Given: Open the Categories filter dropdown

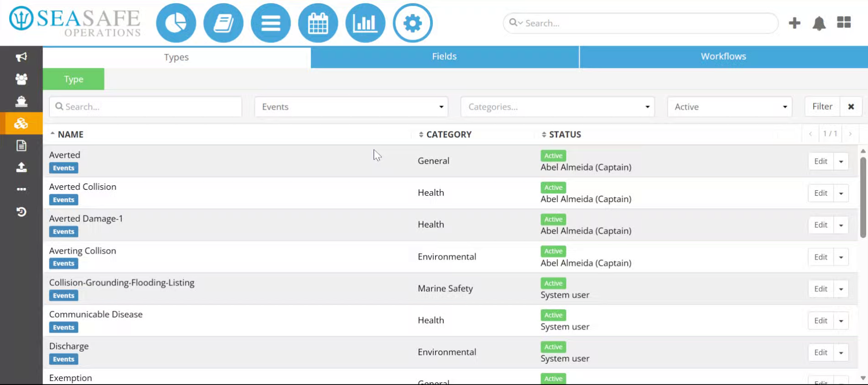Looking at the screenshot, I should click(x=557, y=107).
